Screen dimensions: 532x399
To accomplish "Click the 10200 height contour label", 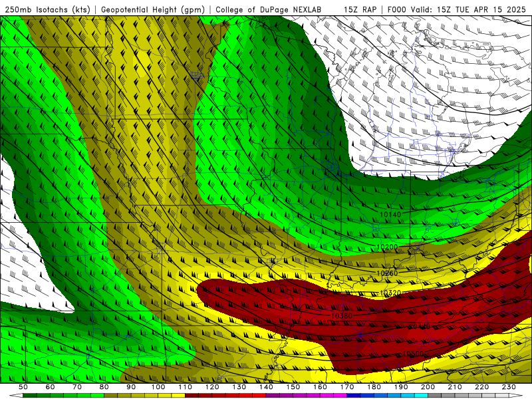I will coord(387,247).
